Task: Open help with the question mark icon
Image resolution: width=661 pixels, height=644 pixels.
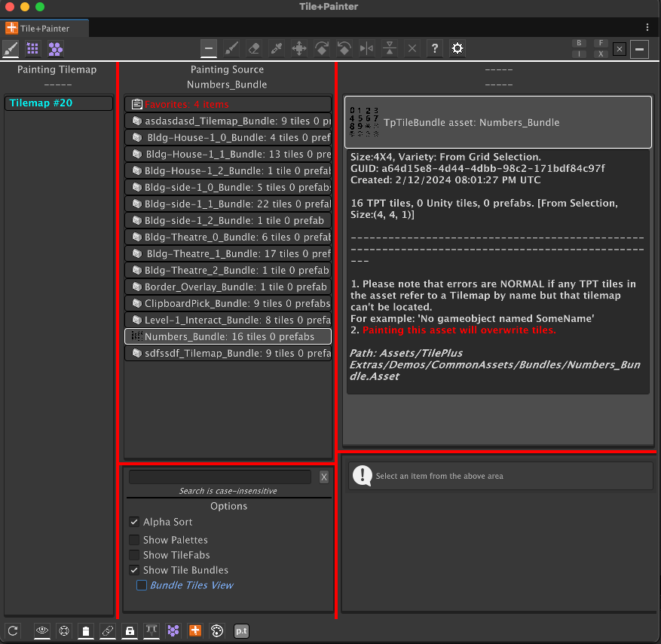Action: [x=435, y=48]
